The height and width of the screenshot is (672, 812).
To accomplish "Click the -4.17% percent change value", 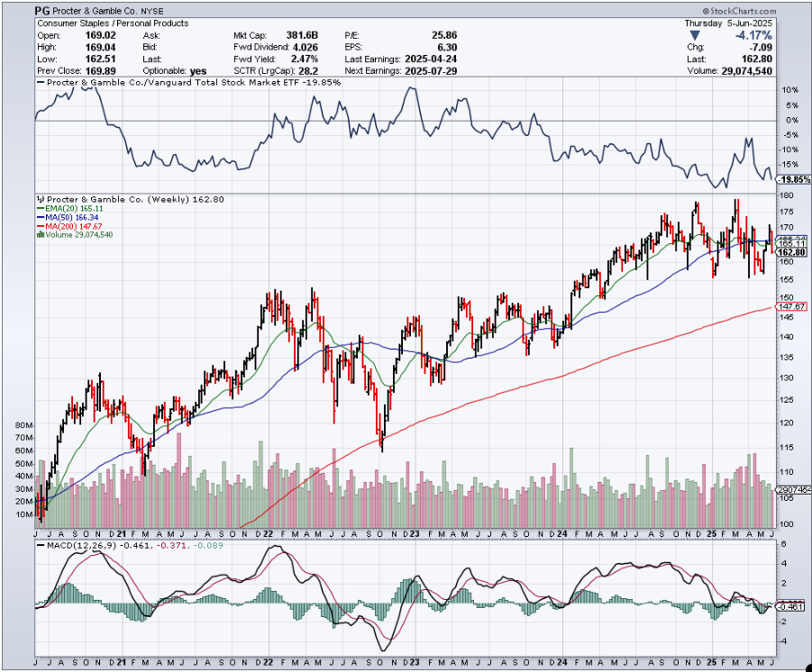I will (754, 36).
